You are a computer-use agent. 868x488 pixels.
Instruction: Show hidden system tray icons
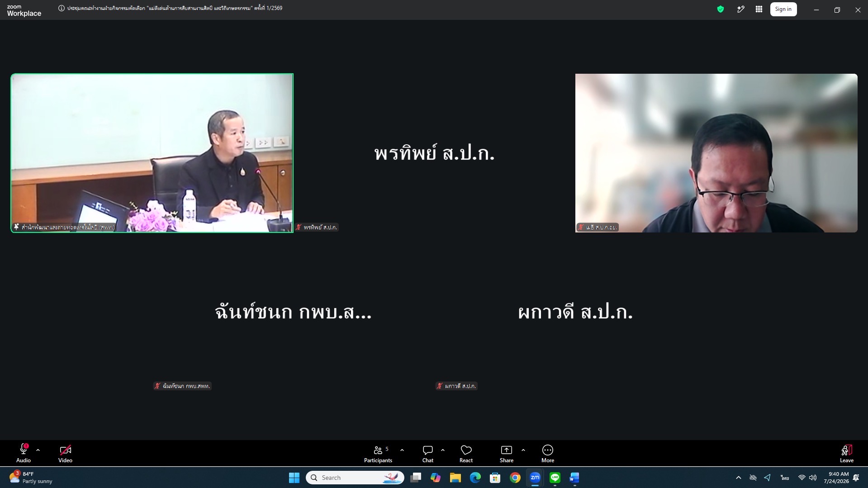tap(739, 478)
